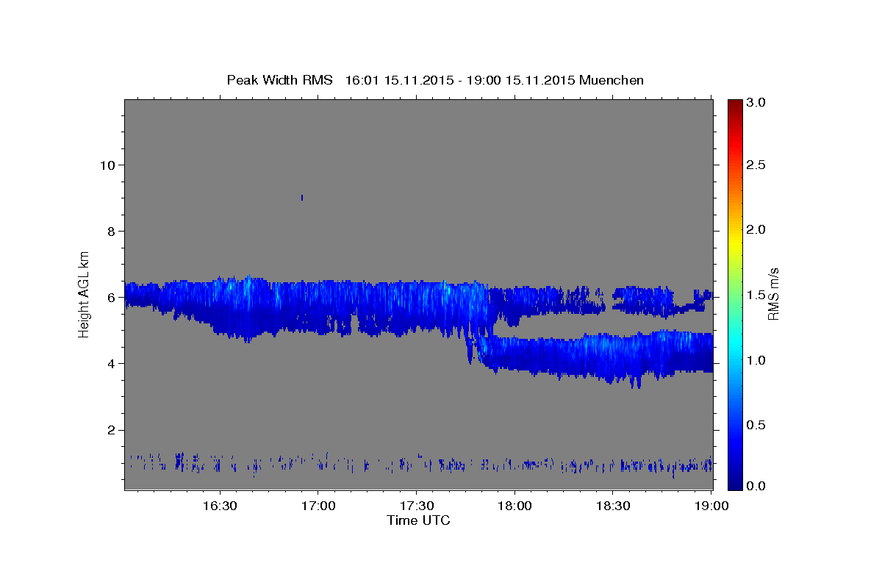Click the colorbar value '2.5'

[x=757, y=165]
